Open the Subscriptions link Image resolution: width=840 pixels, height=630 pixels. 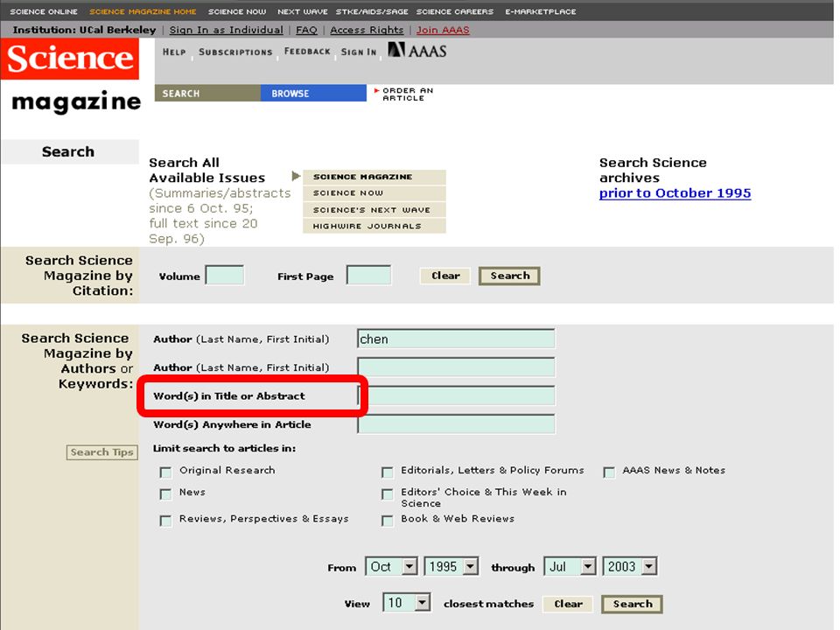click(235, 52)
